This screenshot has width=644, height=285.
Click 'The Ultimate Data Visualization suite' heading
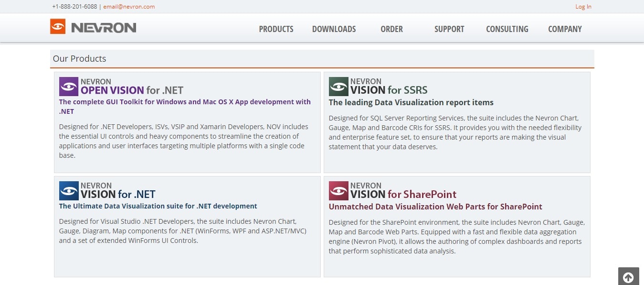pos(158,206)
